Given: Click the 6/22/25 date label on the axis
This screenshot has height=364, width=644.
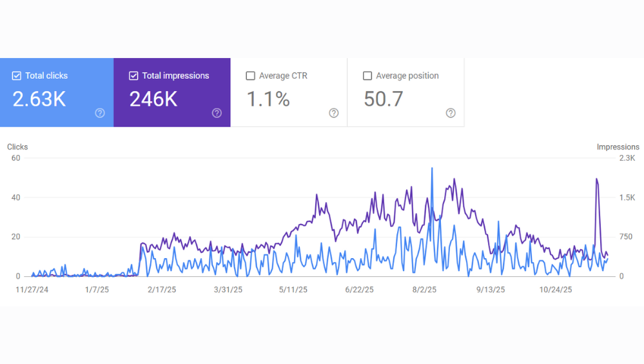Looking at the screenshot, I should [x=359, y=290].
